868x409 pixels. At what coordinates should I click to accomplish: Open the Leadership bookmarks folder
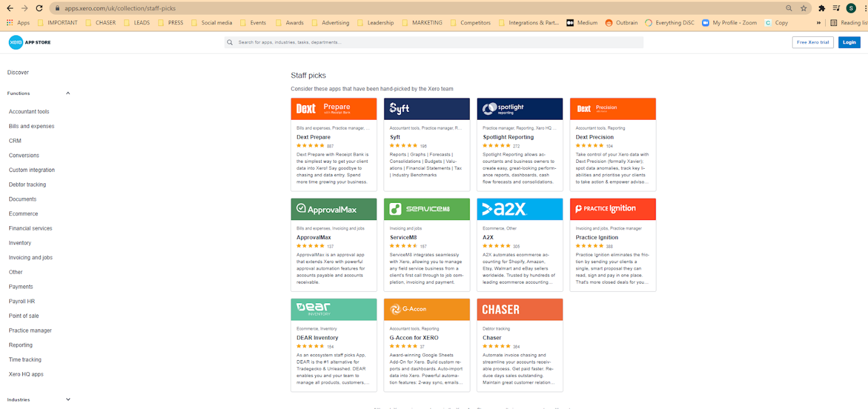(376, 23)
